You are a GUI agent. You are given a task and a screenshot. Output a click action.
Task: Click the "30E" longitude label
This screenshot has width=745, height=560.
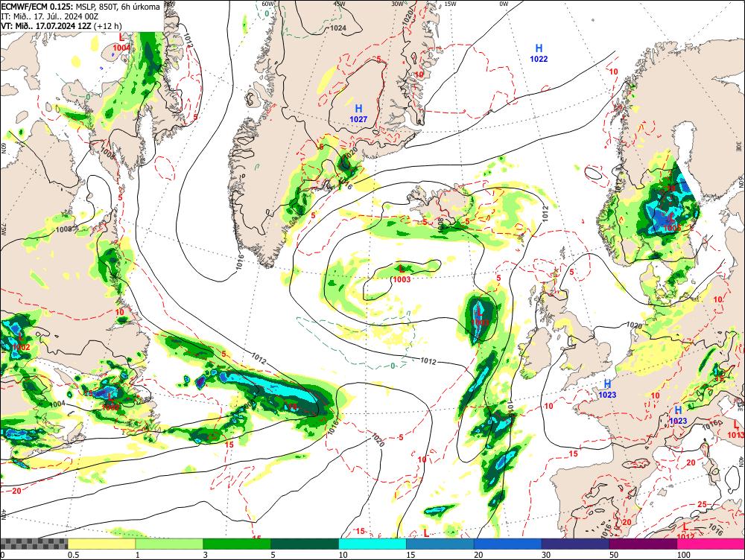tap(740, 147)
